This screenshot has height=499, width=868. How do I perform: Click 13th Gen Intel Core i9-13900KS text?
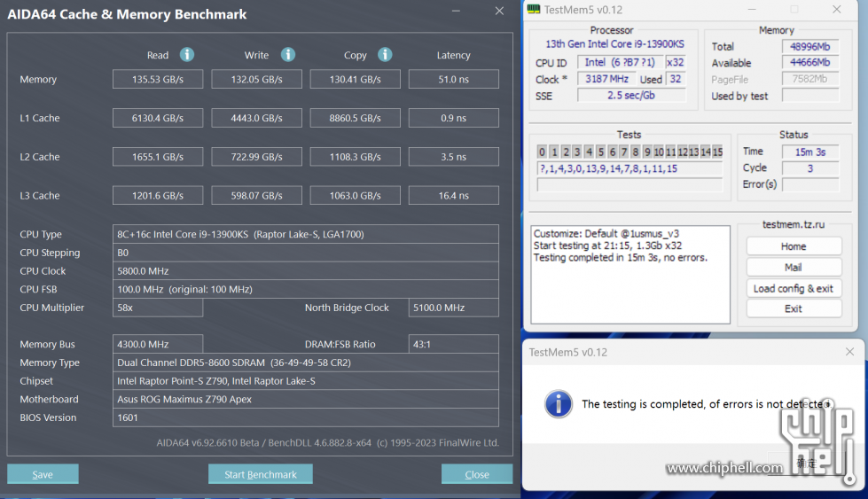coord(614,44)
